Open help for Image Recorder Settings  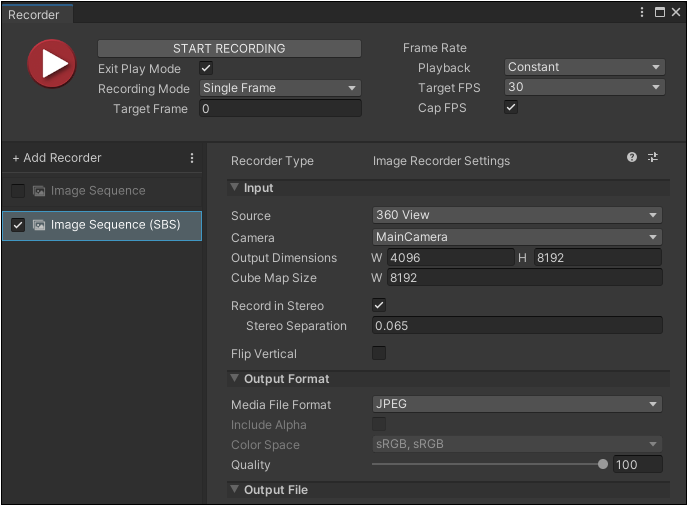click(632, 158)
